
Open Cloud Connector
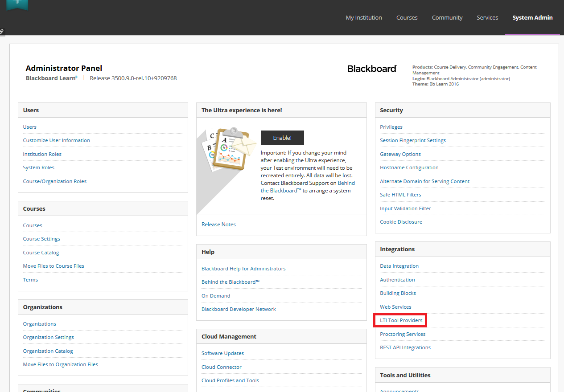pyautogui.click(x=222, y=367)
